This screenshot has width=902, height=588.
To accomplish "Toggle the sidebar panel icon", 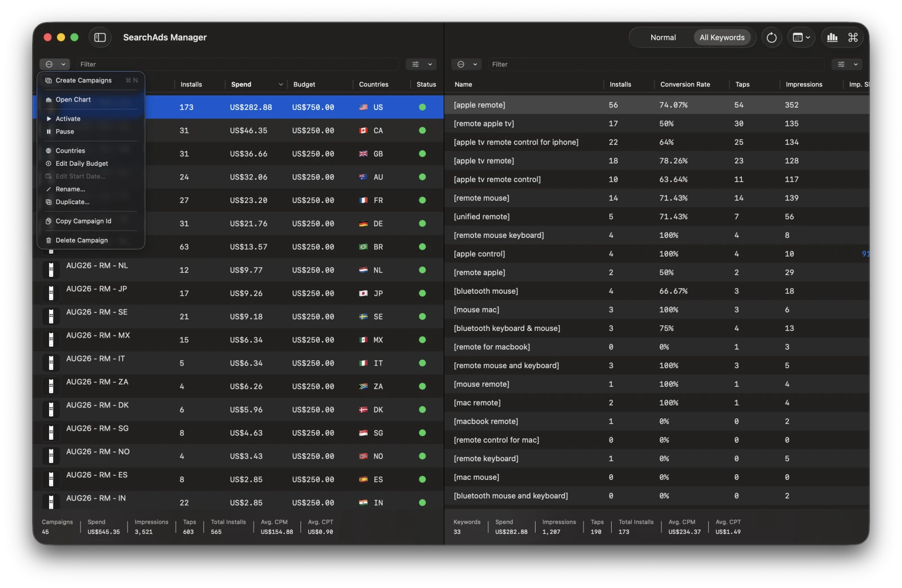I will tap(100, 37).
